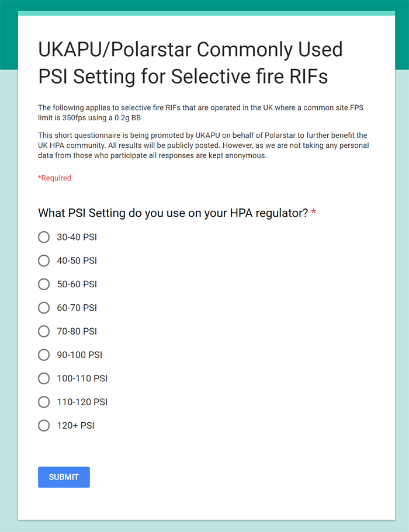Pick the 110-120 PSI radio option
The width and height of the screenshot is (409, 532).
[44, 402]
